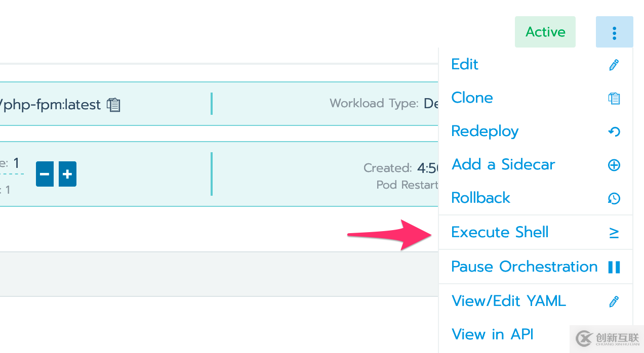The image size is (644, 353).
Task: Choose Add a Sidecar option
Action: (503, 164)
